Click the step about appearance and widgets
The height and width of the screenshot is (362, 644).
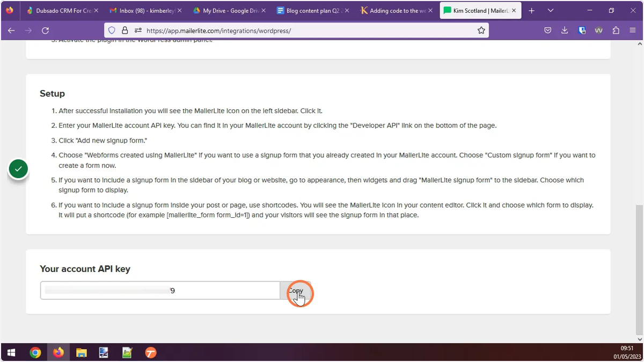tap(321, 185)
